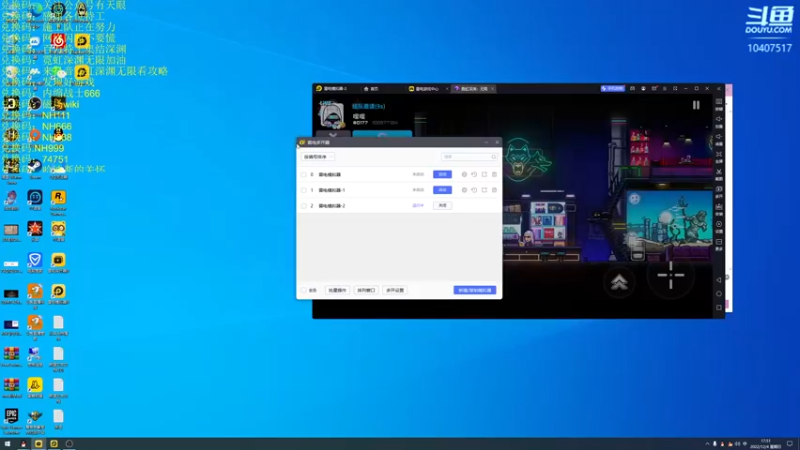Image resolution: width=800 pixels, height=450 pixels.
Task: Pause the game with pause icon
Action: click(696, 105)
